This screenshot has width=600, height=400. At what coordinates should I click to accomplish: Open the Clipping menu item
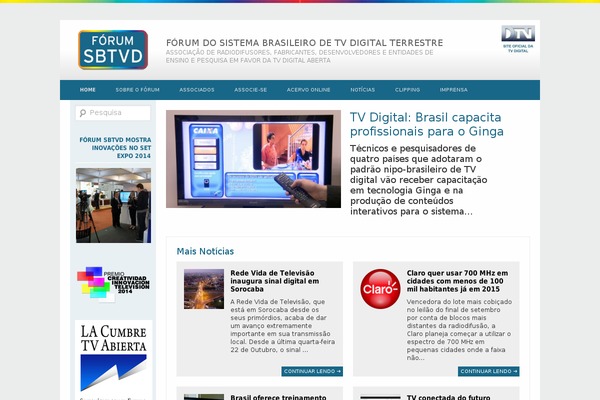(x=408, y=90)
